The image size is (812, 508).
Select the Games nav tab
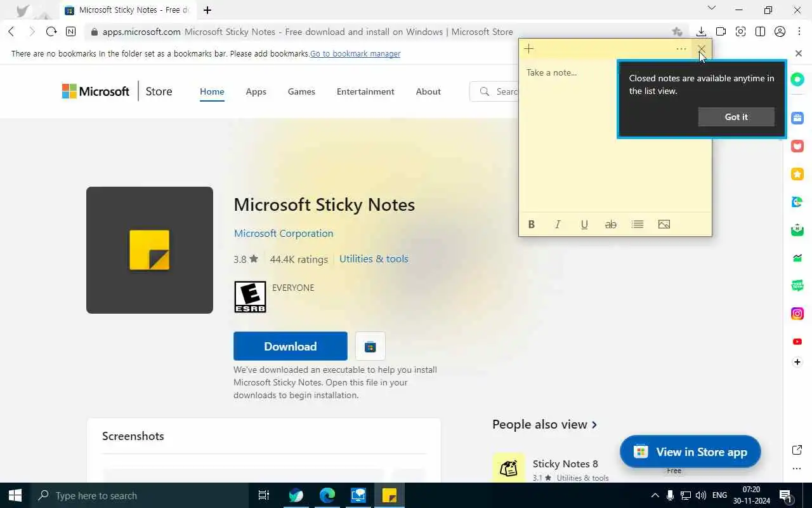pyautogui.click(x=301, y=91)
